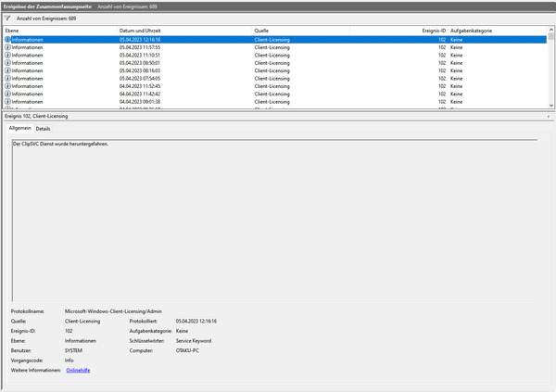
Task: Select the date cell 05.04.2023 11:10:51
Action: pos(140,56)
